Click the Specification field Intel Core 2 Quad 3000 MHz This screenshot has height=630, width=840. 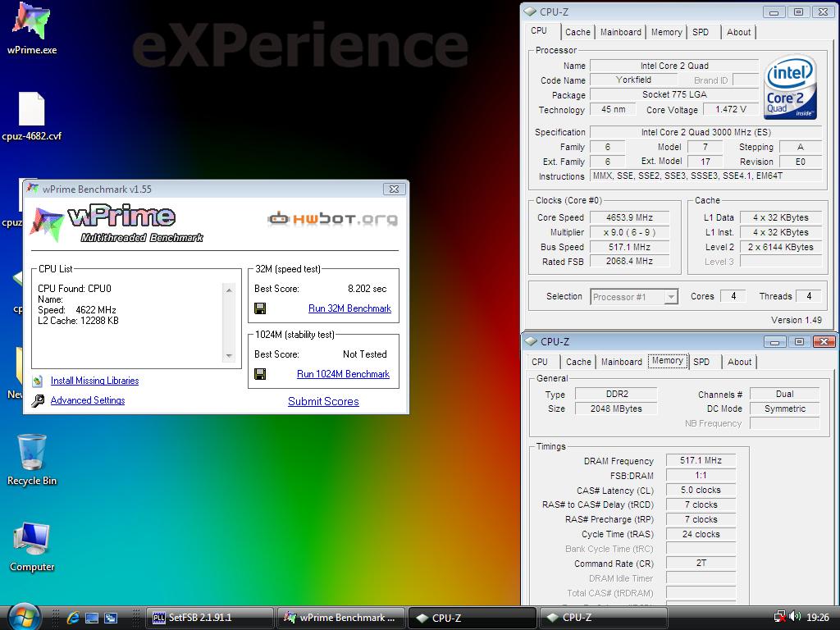705,132
